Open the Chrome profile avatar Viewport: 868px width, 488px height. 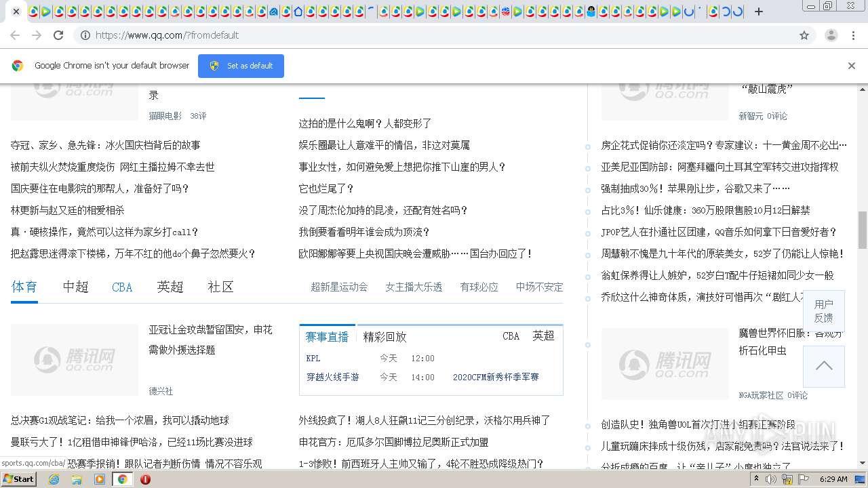click(831, 35)
